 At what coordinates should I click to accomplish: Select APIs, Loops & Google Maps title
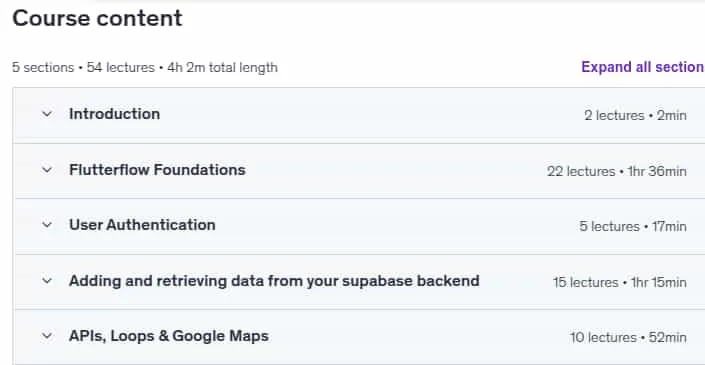[169, 336]
